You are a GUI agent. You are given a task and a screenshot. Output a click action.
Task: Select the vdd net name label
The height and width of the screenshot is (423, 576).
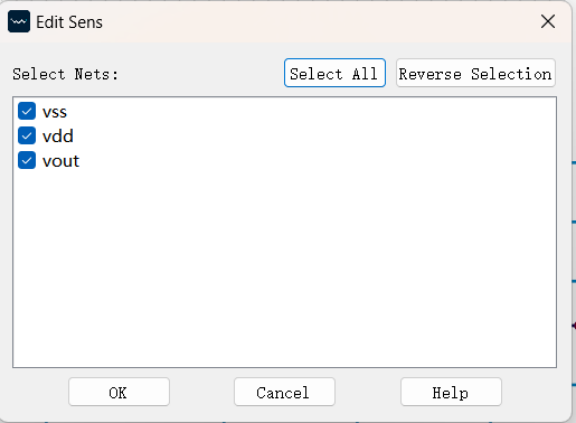coord(58,136)
